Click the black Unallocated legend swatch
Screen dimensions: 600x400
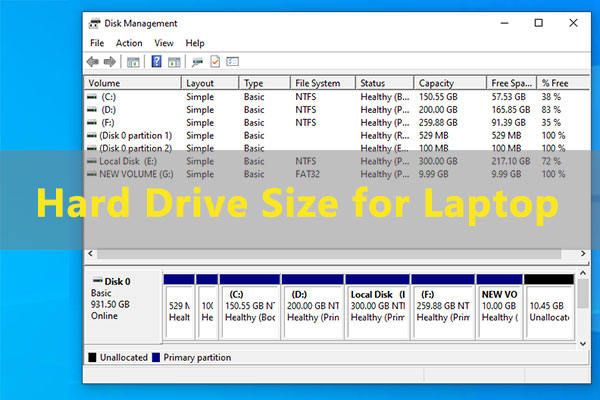(92, 358)
